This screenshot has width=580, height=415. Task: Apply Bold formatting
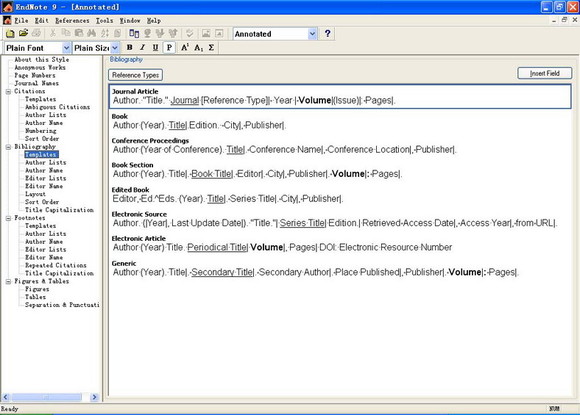[x=129, y=47]
